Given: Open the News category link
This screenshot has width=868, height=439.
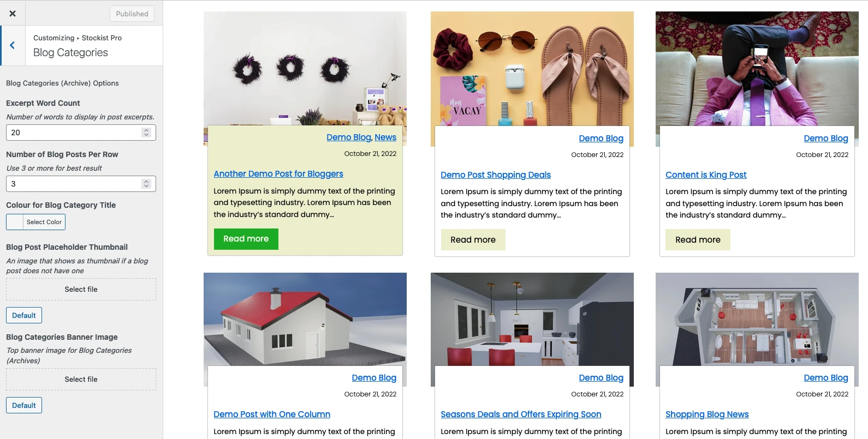Looking at the screenshot, I should pos(385,137).
